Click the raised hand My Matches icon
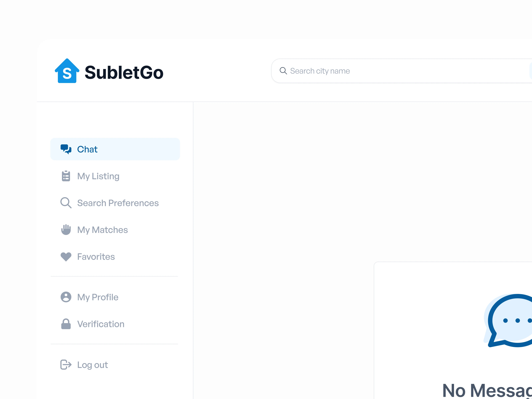 click(66, 230)
